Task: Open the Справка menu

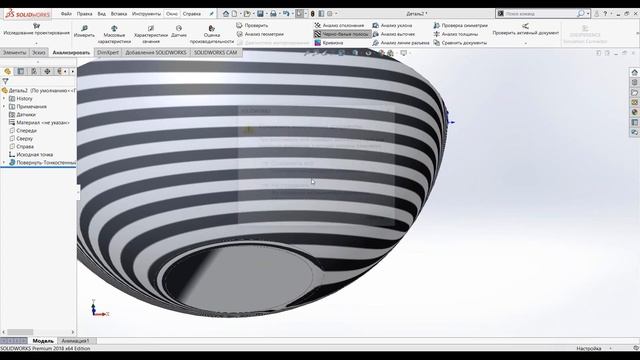Action: coord(192,13)
